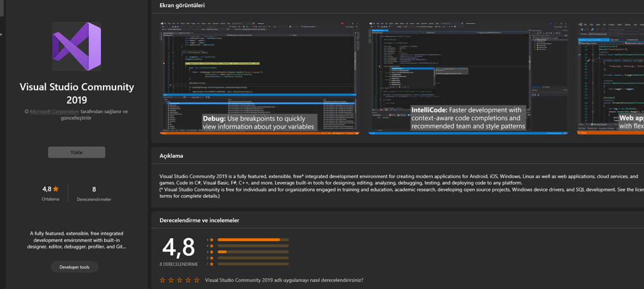
Task: Click the info icon beside Microsoft Corporation
Action: [27, 111]
